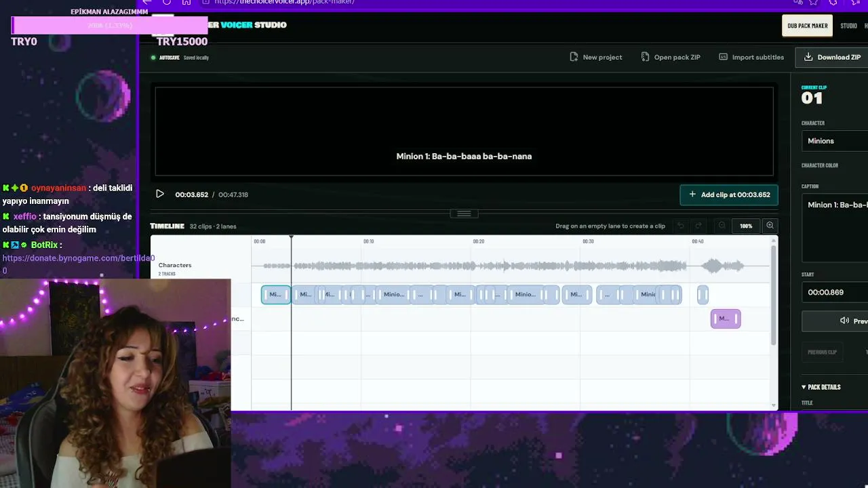Click the audio waveform track
The image size is (868, 488).
[510, 266]
